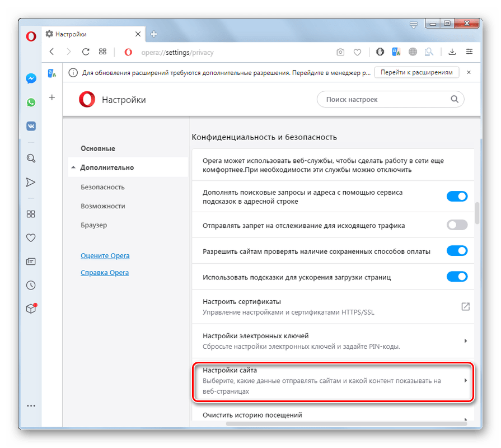Image resolution: width=501 pixels, height=448 pixels.
Task: Click the horizontal scrollbar at the bottom
Action: [x=347, y=423]
